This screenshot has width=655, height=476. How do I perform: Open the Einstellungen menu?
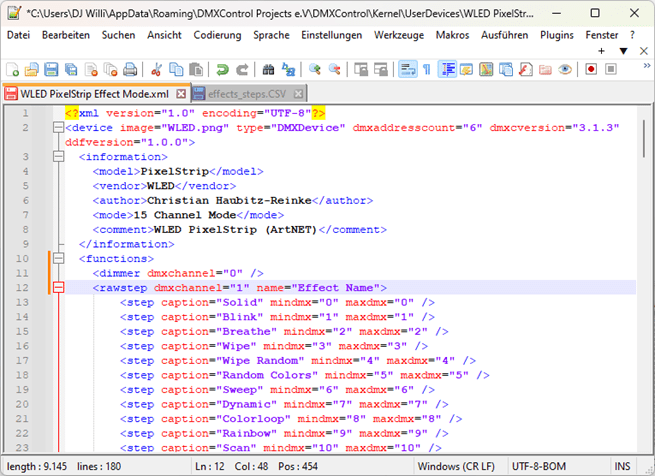coord(332,35)
